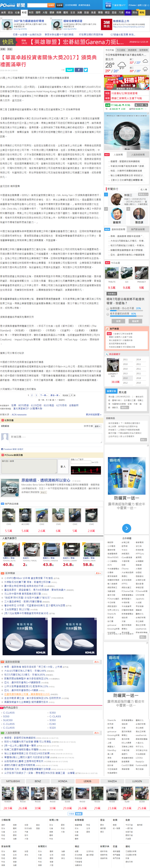This screenshot has width=150, height=868.
Task: Click the 投票 poll button
Action: click(x=118, y=321)
